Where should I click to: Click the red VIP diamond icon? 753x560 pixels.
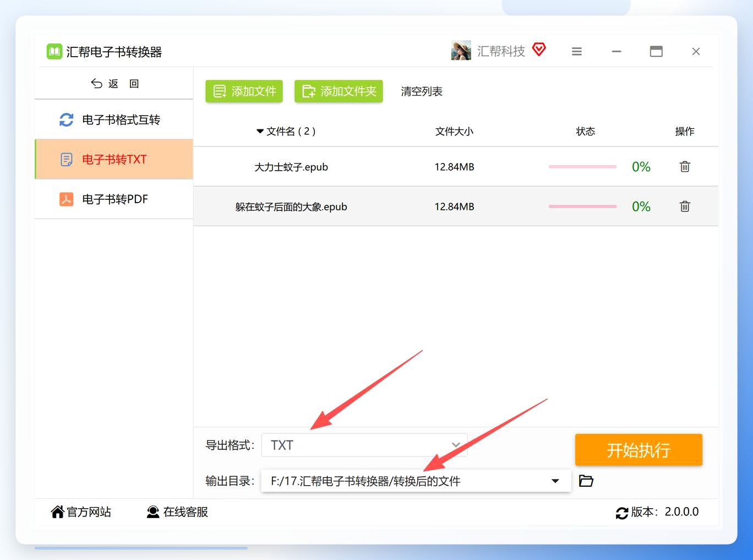[539, 50]
